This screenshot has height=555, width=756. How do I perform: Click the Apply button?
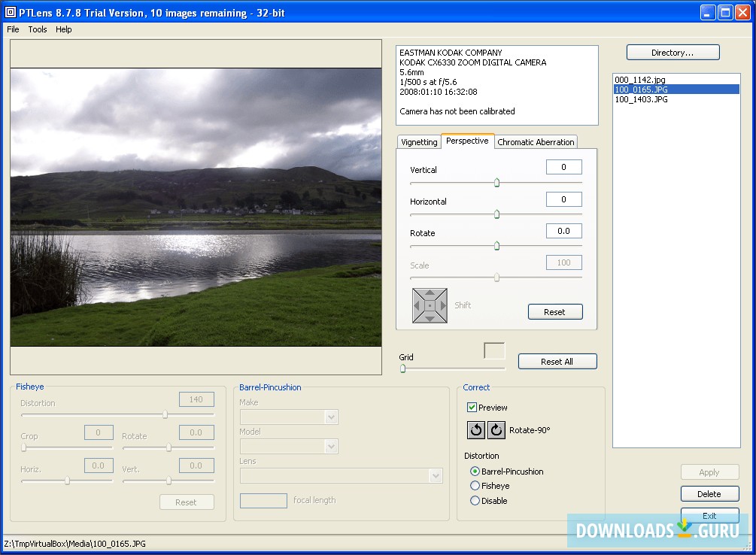(709, 472)
